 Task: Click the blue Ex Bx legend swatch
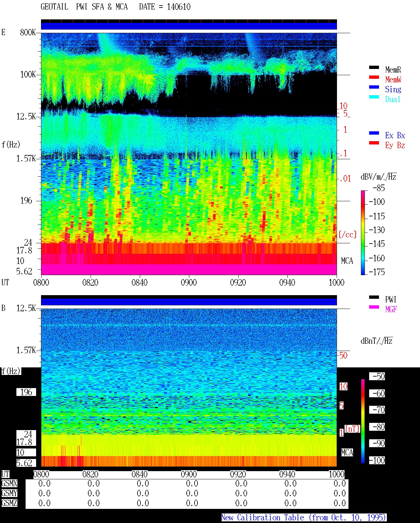(x=374, y=133)
